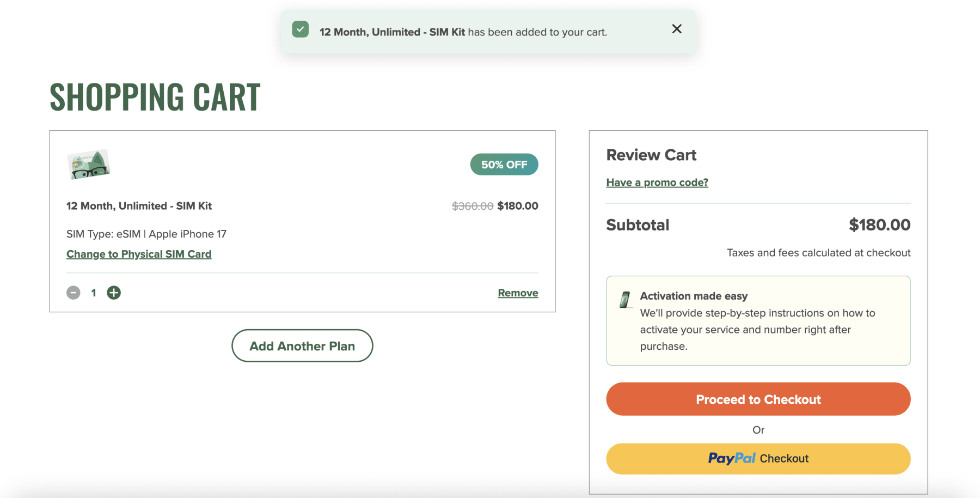The image size is (980, 498).
Task: Click the SIM Type eSIM device text
Action: (x=146, y=234)
